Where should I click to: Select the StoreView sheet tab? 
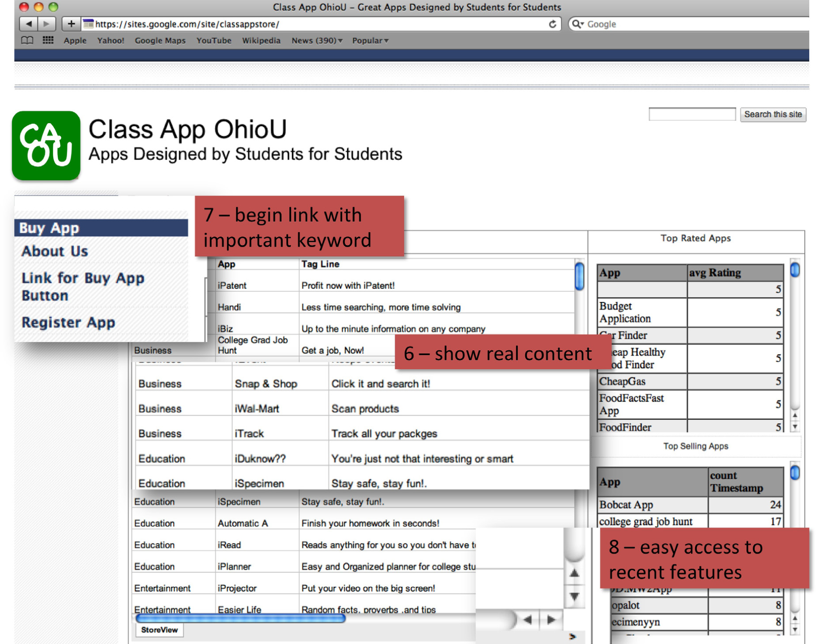159,630
